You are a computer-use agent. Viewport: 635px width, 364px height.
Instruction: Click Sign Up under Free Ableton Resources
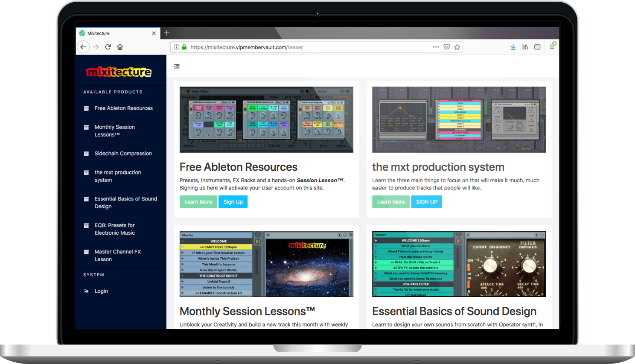point(233,202)
